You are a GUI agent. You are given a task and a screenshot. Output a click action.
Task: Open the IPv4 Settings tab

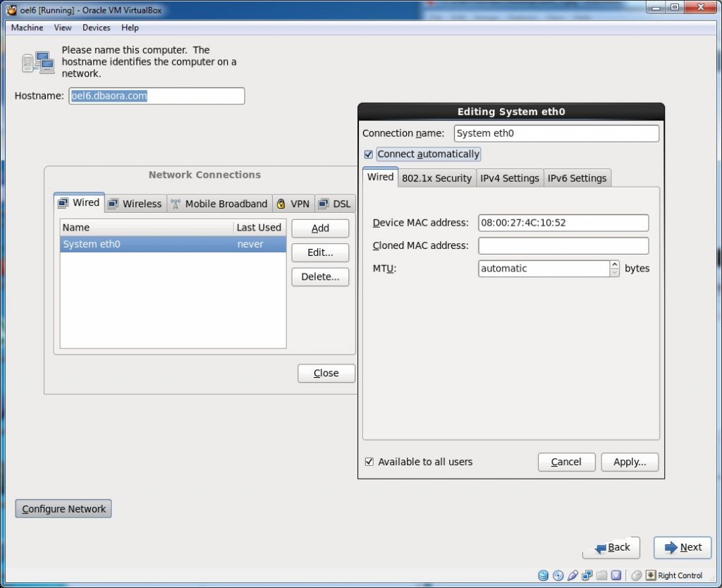(510, 178)
